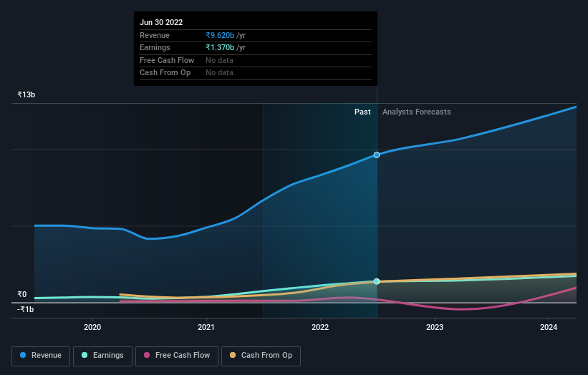Image resolution: width=588 pixels, height=375 pixels.
Task: Click the 'Jun 30 2022' tooltip date
Action: point(161,22)
